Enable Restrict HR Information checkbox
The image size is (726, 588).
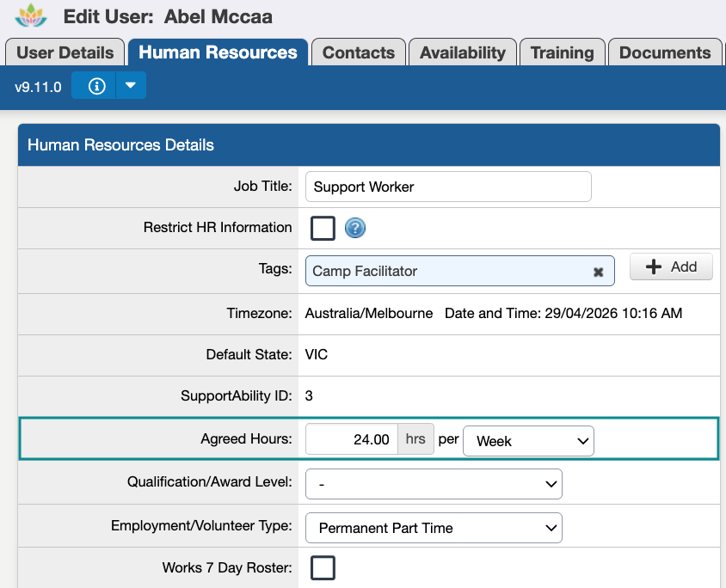(323, 228)
